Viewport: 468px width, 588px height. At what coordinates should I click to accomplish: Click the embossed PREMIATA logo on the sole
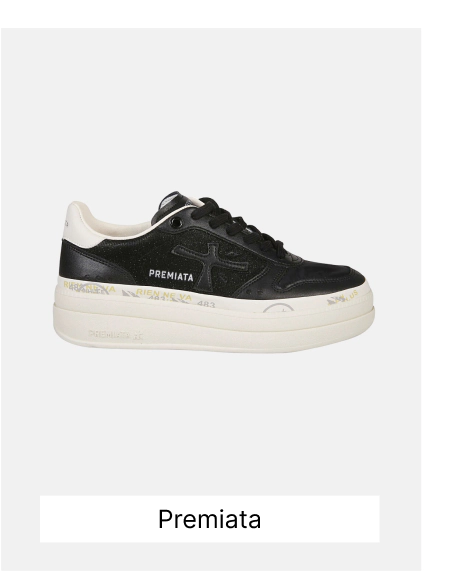116,334
